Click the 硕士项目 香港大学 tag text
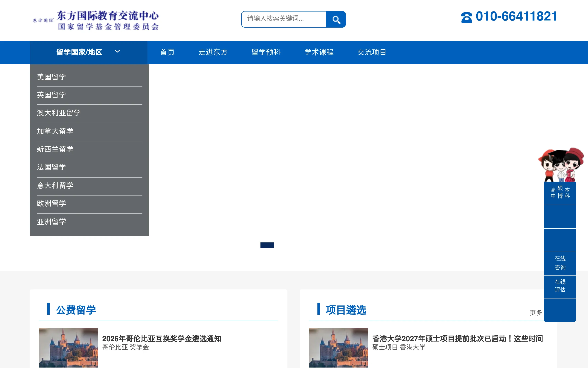The image size is (588, 368). [x=399, y=347]
